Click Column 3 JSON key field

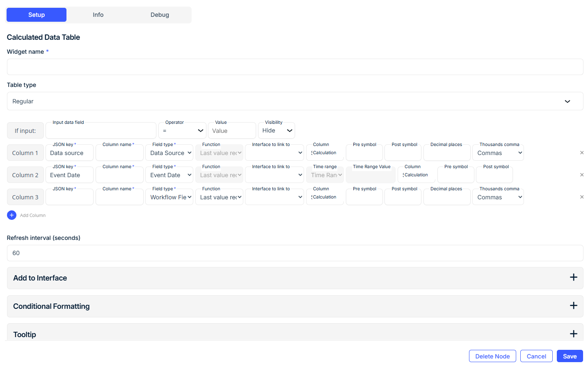click(x=69, y=197)
